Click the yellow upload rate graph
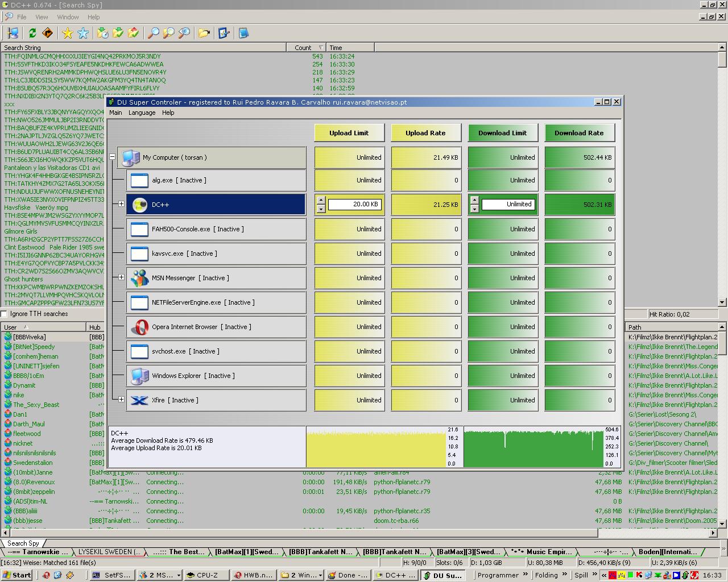 tap(376, 447)
